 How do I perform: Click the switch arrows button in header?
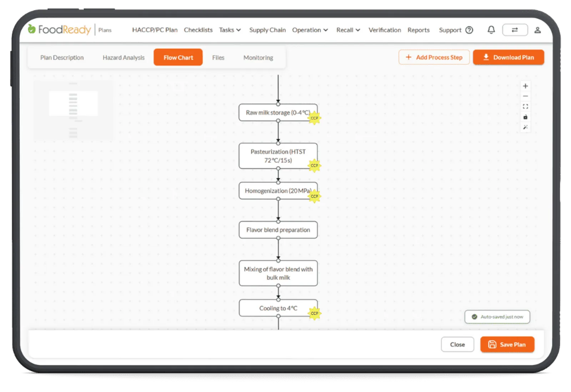(x=515, y=30)
